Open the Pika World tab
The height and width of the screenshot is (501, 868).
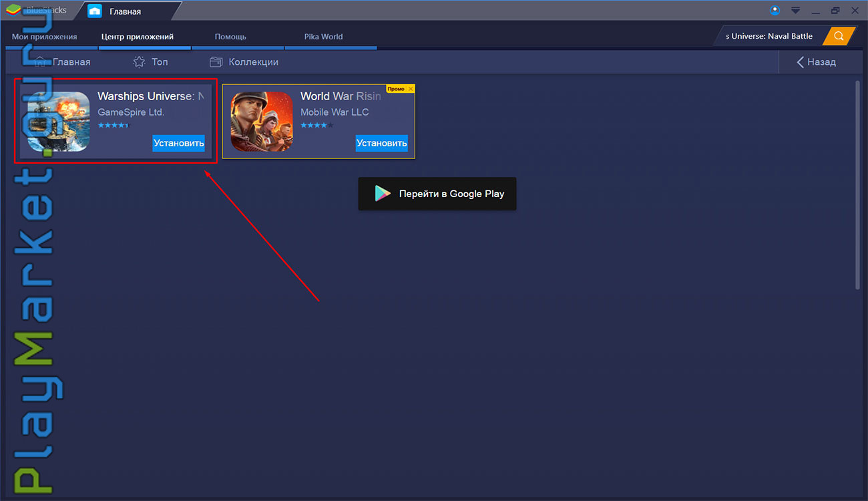click(324, 37)
